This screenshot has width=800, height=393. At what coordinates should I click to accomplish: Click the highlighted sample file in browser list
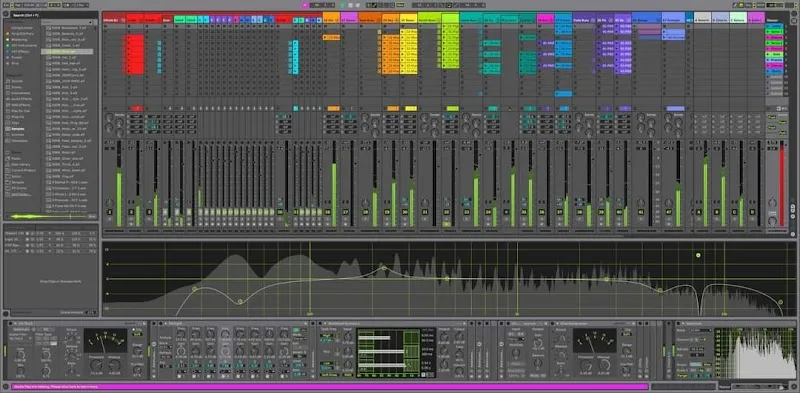click(x=67, y=52)
